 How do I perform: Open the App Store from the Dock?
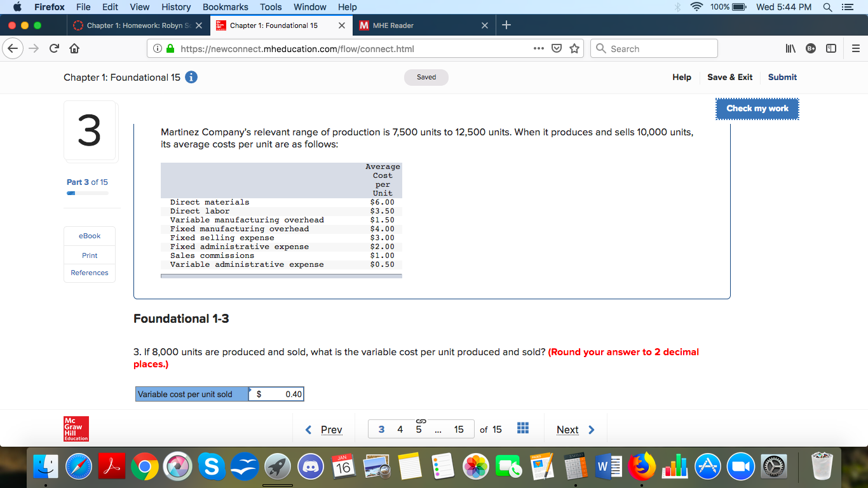coord(708,467)
